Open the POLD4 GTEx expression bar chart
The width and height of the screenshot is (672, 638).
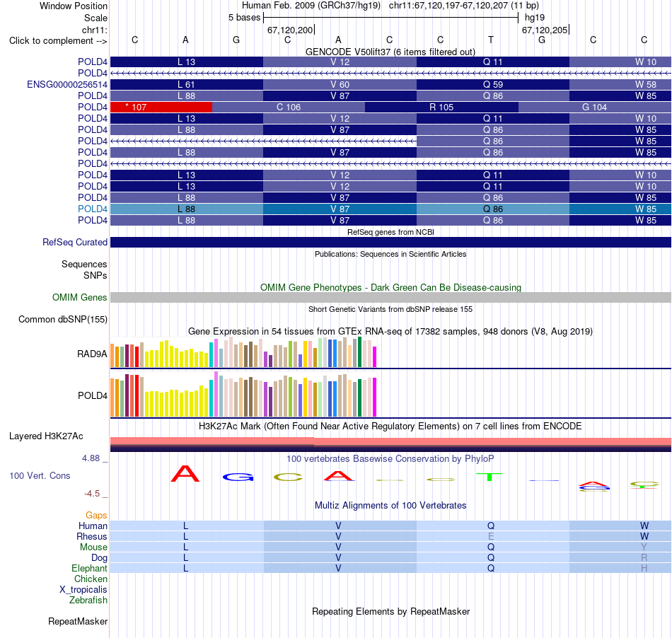[x=243, y=394]
